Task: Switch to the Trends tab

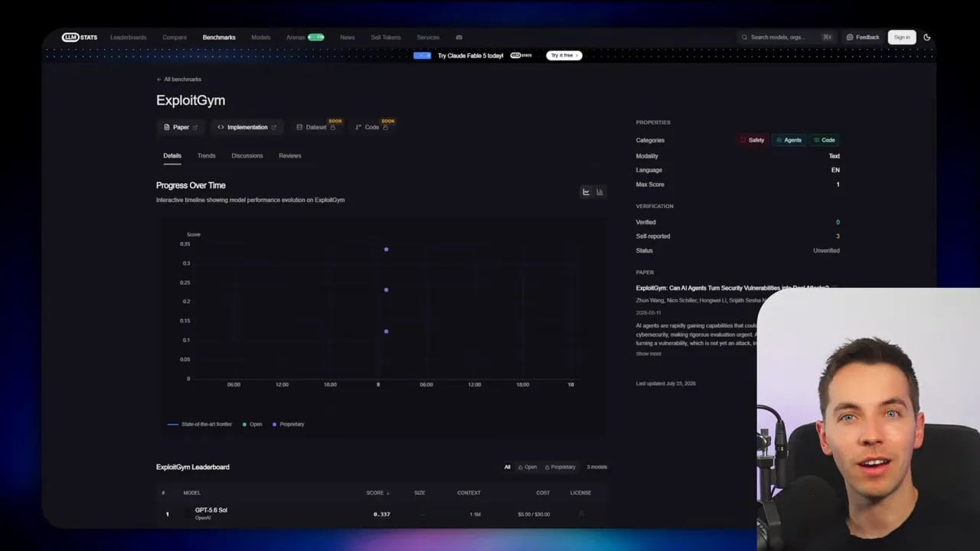Action: 207,156
